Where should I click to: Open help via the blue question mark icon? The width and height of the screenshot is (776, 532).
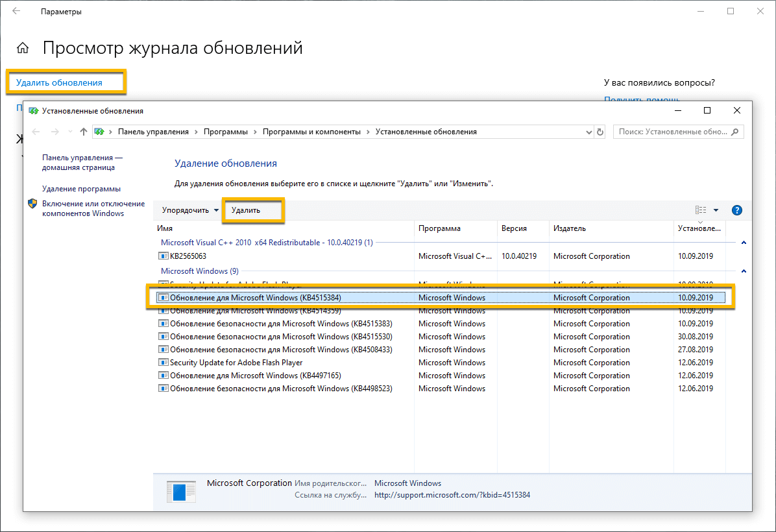click(737, 210)
